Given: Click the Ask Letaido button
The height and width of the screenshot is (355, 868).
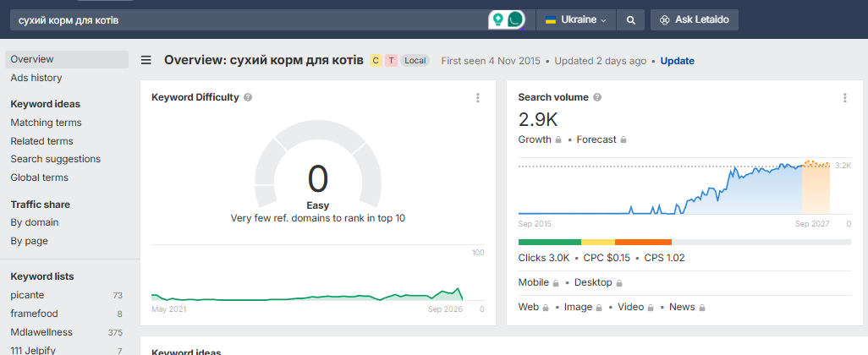Looking at the screenshot, I should tap(695, 20).
